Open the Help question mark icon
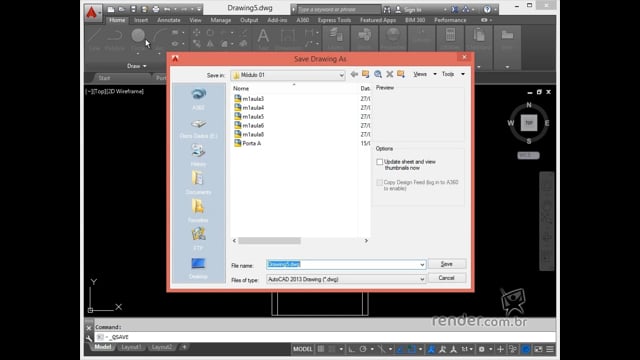 pos(487,9)
